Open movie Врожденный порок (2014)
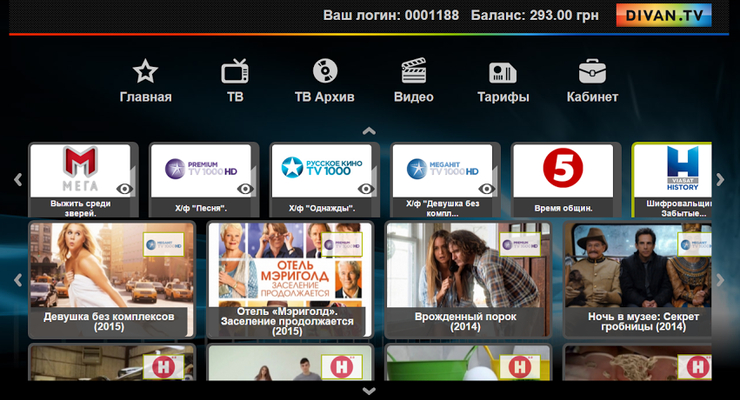740x400 pixels. [x=468, y=280]
